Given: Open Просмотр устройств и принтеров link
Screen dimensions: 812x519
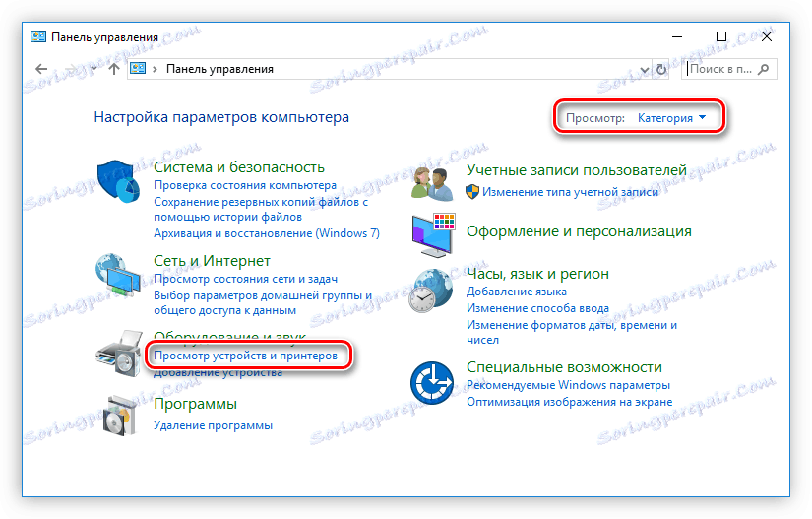Looking at the screenshot, I should (x=245, y=356).
